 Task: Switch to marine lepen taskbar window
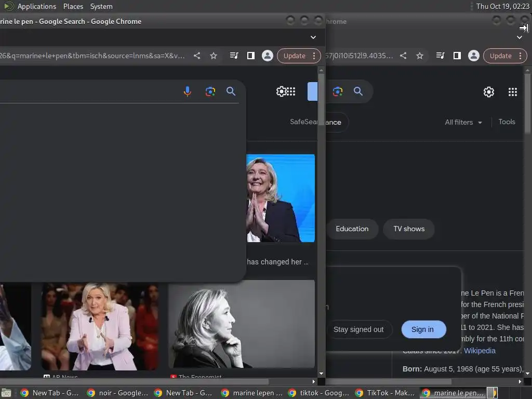(251, 393)
